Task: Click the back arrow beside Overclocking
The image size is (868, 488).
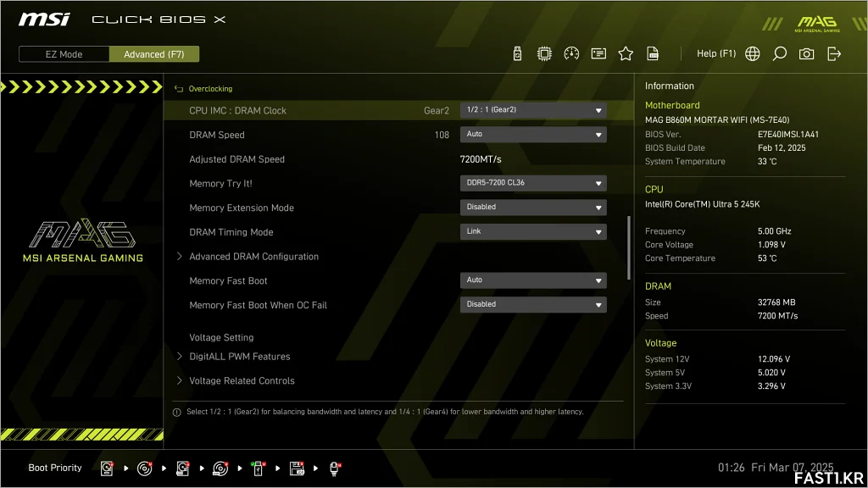Action: [x=178, y=88]
